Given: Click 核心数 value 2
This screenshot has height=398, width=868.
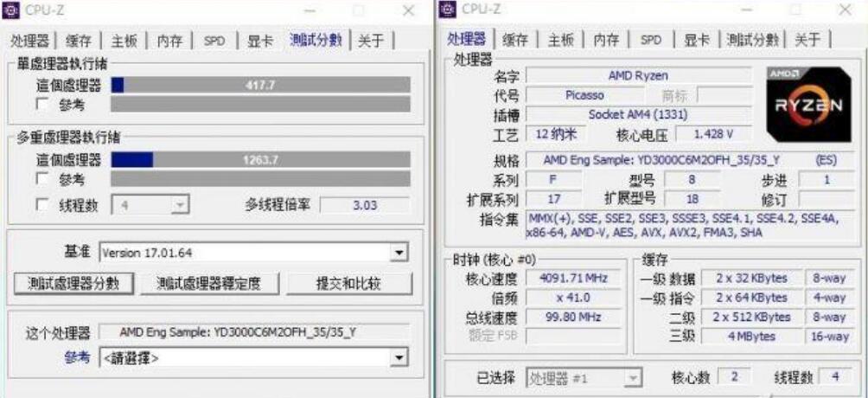Looking at the screenshot, I should click(x=734, y=376).
